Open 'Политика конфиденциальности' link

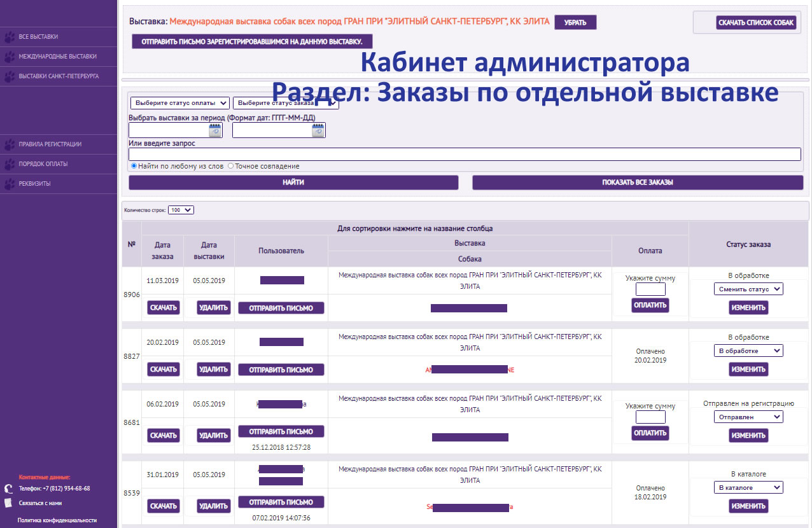point(57,520)
